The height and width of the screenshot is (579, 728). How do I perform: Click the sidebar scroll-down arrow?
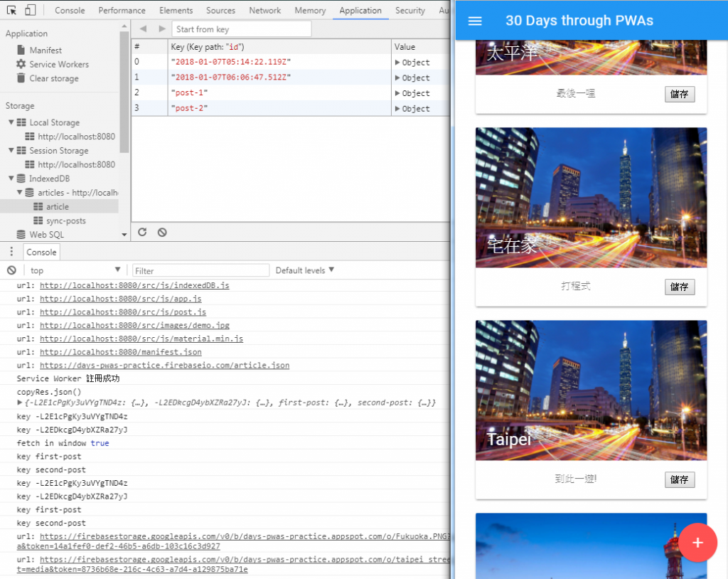click(124, 235)
